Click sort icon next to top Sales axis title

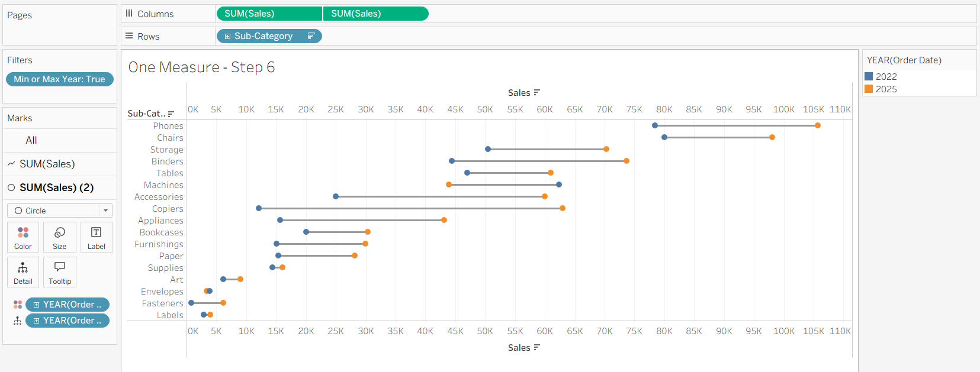tap(537, 92)
